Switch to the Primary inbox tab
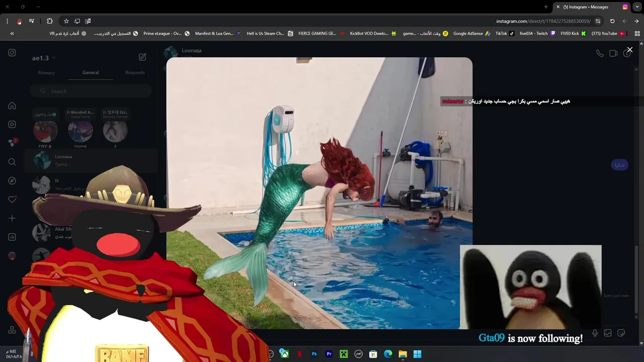 pos(46,73)
